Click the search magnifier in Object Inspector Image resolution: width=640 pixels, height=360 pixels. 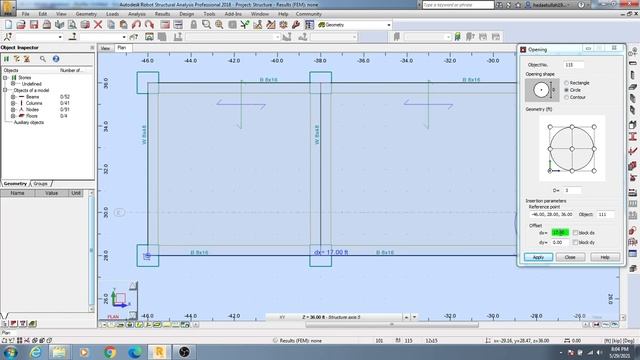coord(43,59)
